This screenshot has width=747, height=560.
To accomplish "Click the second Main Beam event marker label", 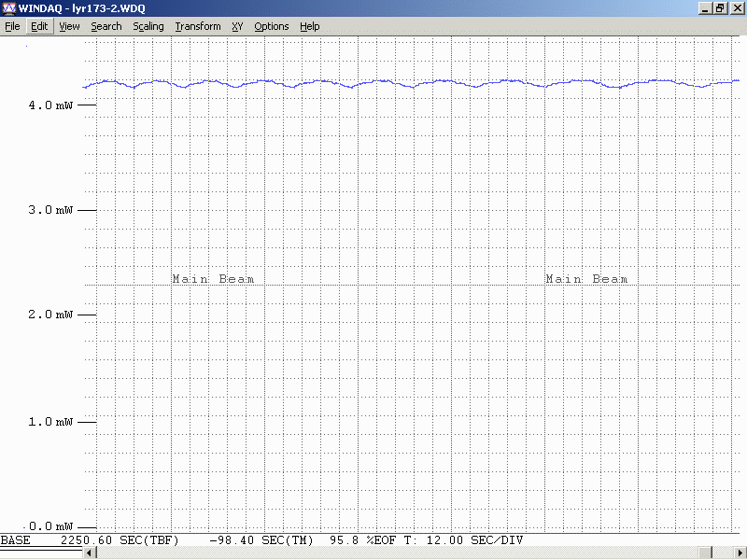I will point(586,279).
